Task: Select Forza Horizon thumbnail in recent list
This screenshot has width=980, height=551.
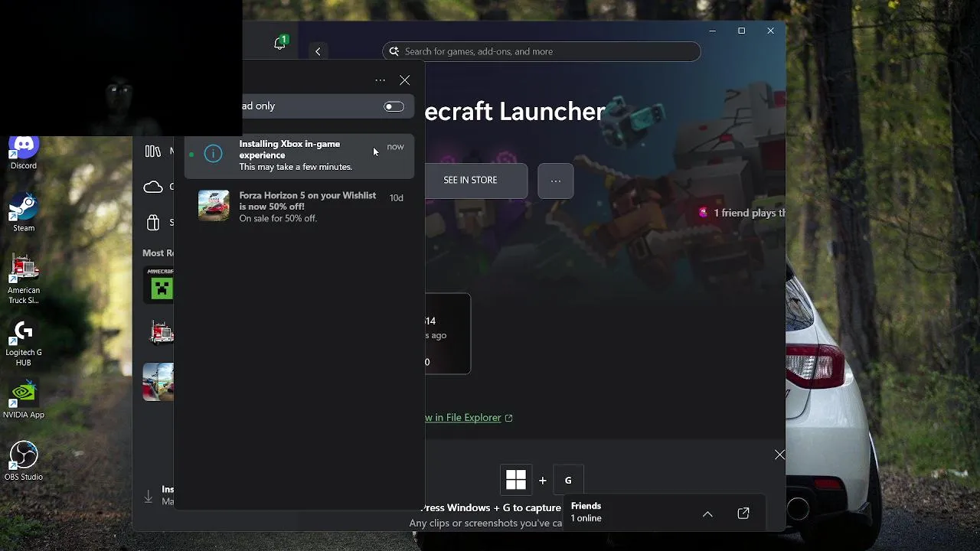Action: (x=158, y=381)
